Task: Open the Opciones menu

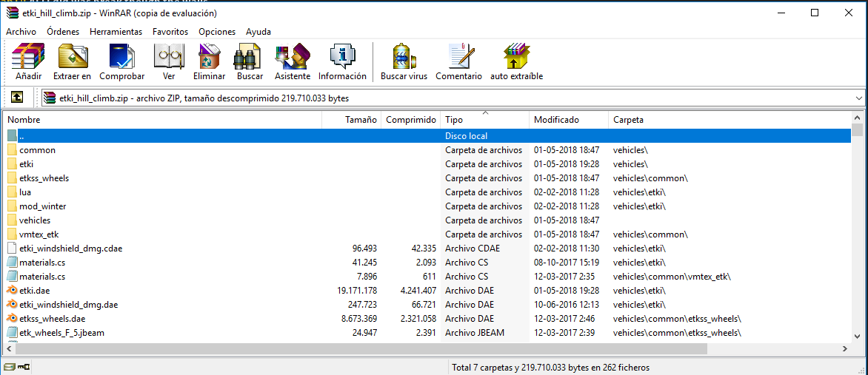Action: coord(217,32)
